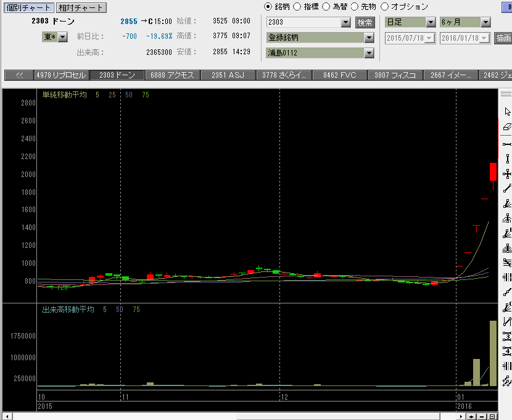The image size is (512, 420).
Task: Select the pointer cursor tool
Action: click(507, 112)
